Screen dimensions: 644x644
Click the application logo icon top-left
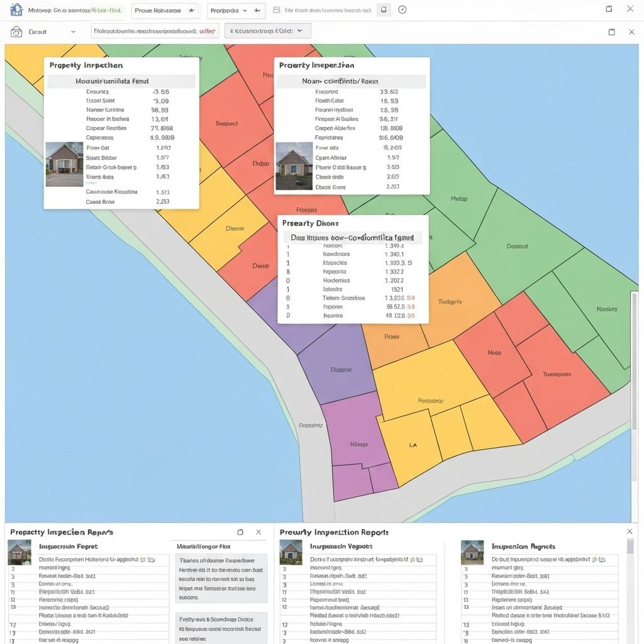15,10
